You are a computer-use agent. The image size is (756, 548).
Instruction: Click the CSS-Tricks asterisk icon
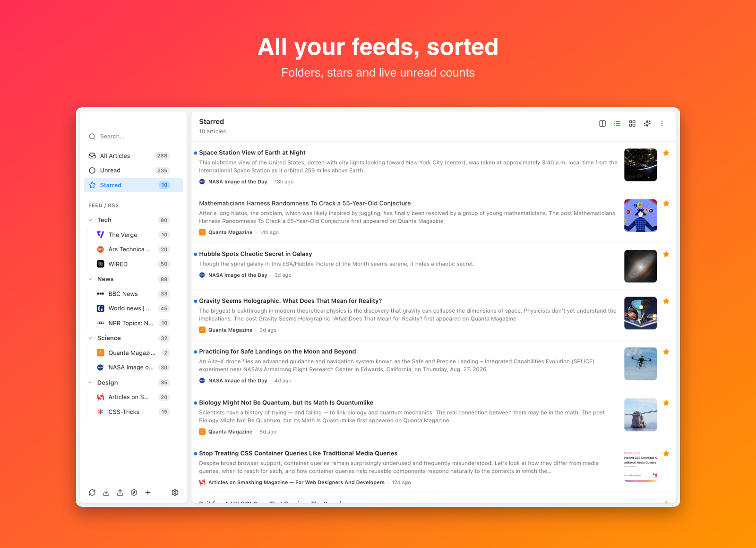(x=101, y=412)
